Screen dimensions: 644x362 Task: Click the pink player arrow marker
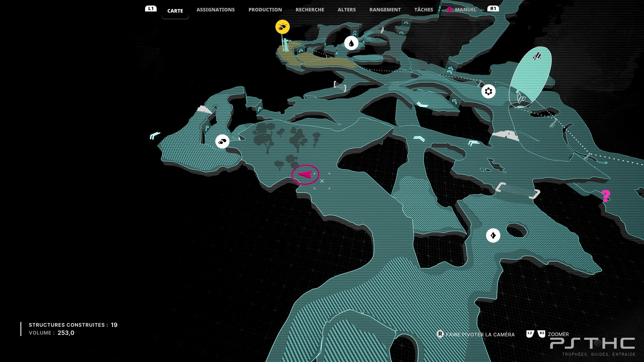(305, 175)
